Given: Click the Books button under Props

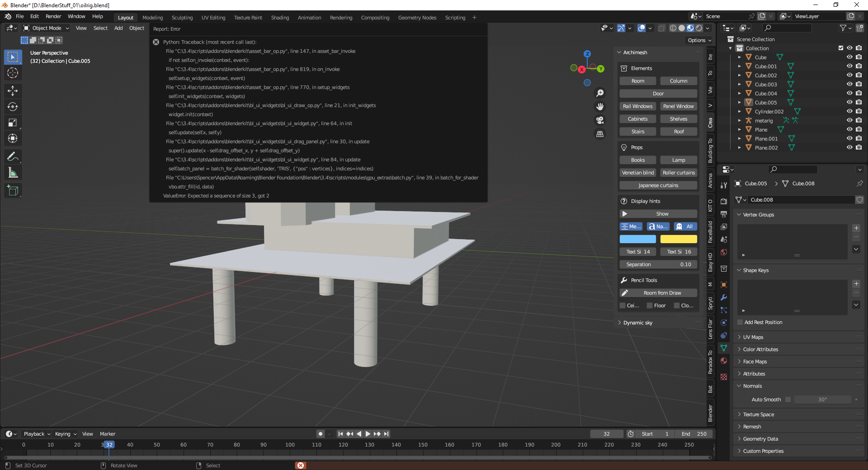Looking at the screenshot, I should (637, 160).
